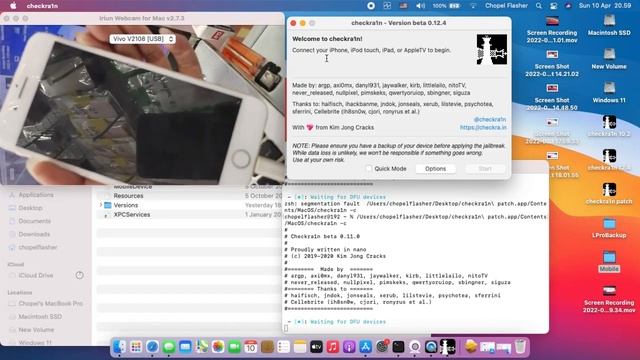Image resolution: width=640 pixels, height=360 pixels.
Task: Click the iCloud Drive sync progress icon
Action: [x=80, y=276]
